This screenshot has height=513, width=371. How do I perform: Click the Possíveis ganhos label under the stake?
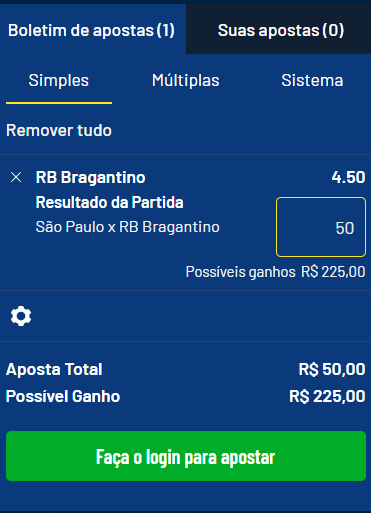[240, 272]
